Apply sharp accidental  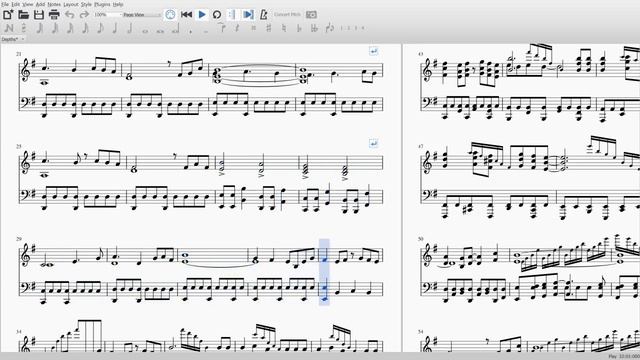(268, 28)
